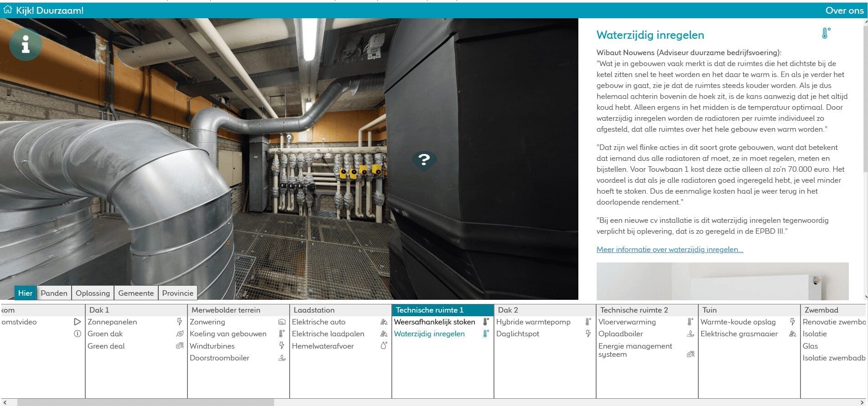Click the leaf icon next to Groen dak
The width and height of the screenshot is (868, 406).
[x=180, y=334]
